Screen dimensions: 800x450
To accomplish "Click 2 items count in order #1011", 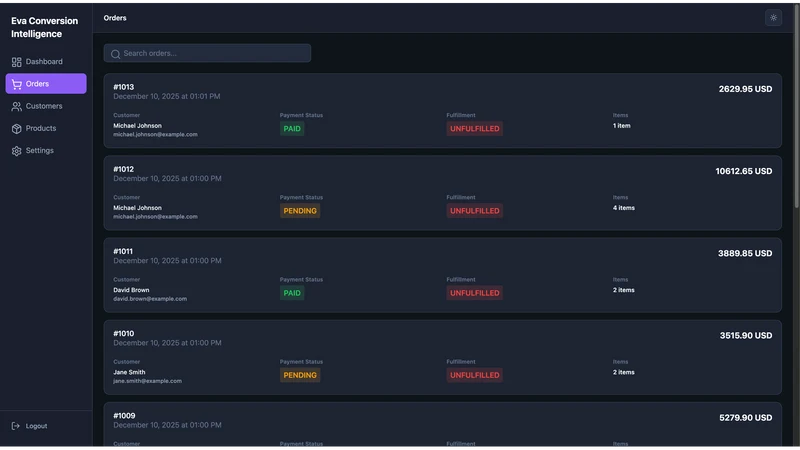I will tap(623, 290).
